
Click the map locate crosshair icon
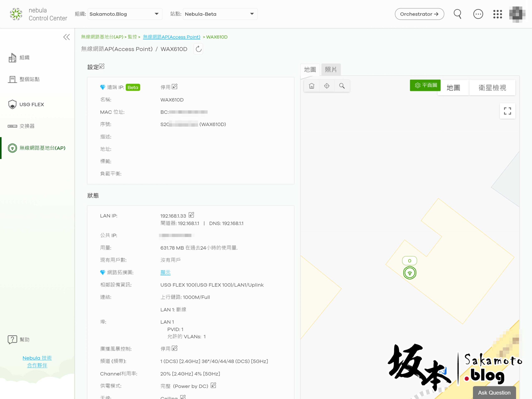(327, 86)
